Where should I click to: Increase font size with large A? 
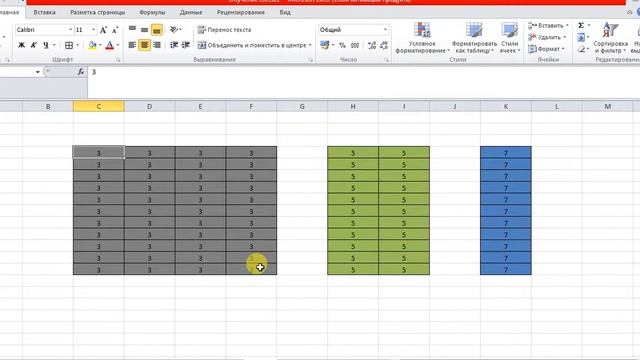tap(103, 30)
